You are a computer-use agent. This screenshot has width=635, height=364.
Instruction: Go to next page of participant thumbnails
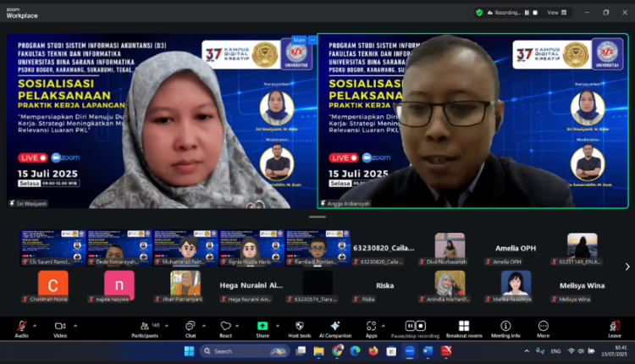(627, 267)
